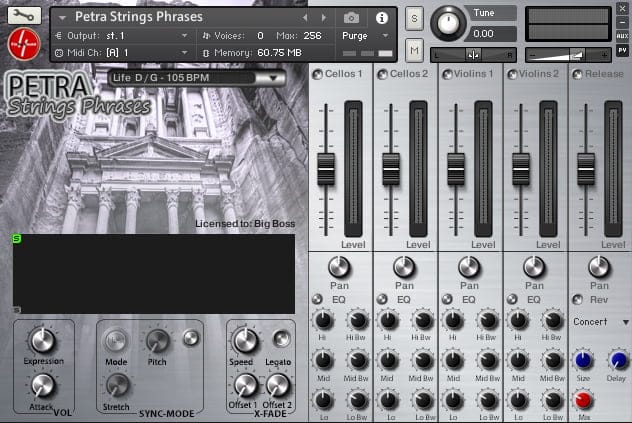Click the Violins 2 level fader
Viewport: 632px width, 423px height.
coord(521,169)
